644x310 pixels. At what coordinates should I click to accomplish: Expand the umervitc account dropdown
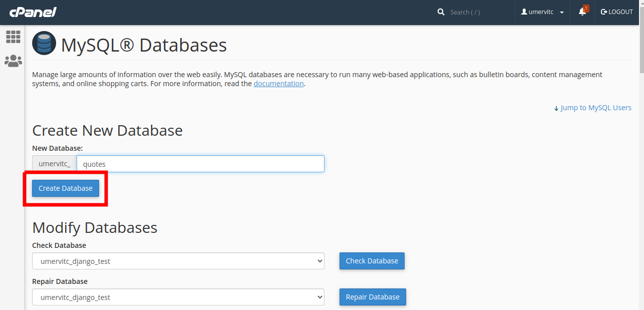point(561,12)
